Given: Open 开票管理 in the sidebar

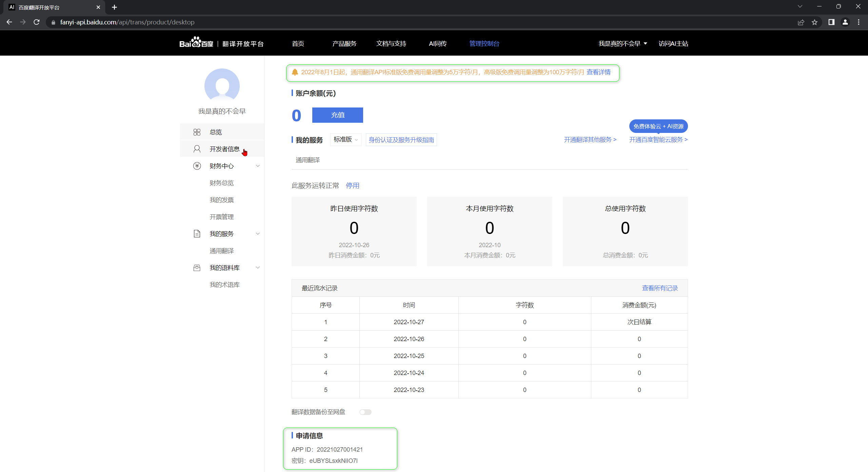Looking at the screenshot, I should click(x=222, y=217).
